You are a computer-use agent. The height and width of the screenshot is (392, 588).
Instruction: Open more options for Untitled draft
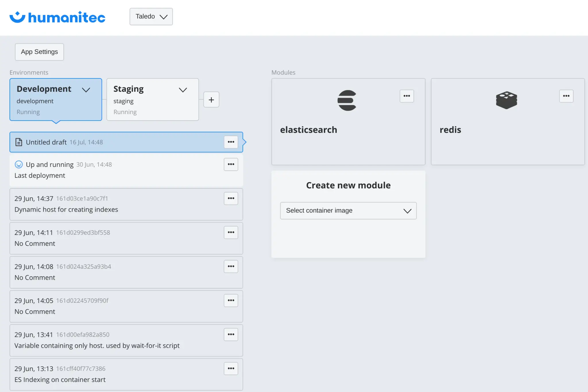[x=231, y=142]
